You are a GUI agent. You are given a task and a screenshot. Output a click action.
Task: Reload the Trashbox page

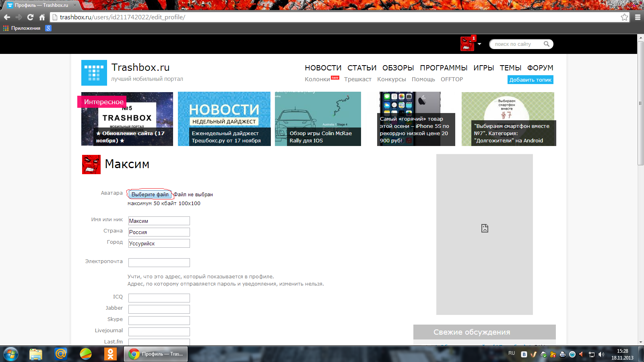(30, 17)
